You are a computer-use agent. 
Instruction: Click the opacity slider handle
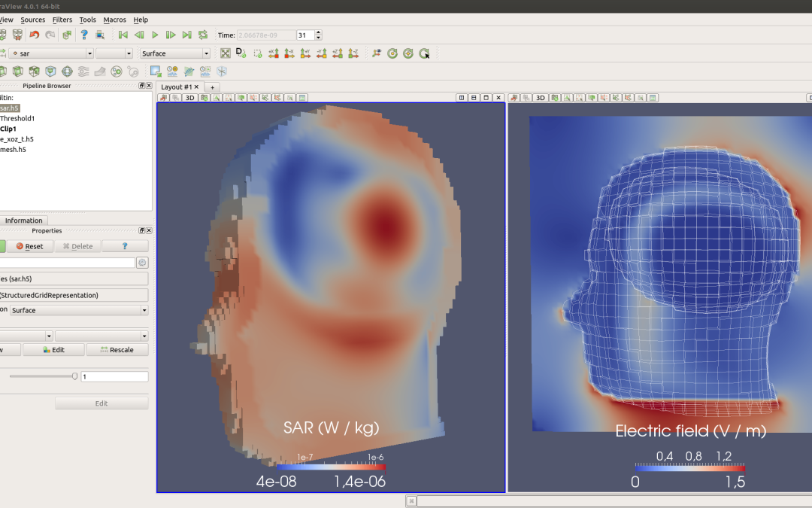click(x=74, y=376)
